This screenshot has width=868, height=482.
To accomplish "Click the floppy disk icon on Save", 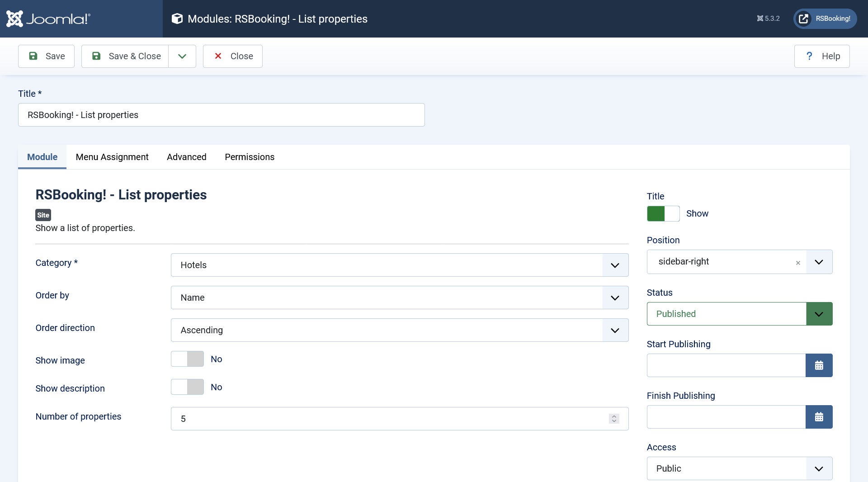I will point(33,56).
